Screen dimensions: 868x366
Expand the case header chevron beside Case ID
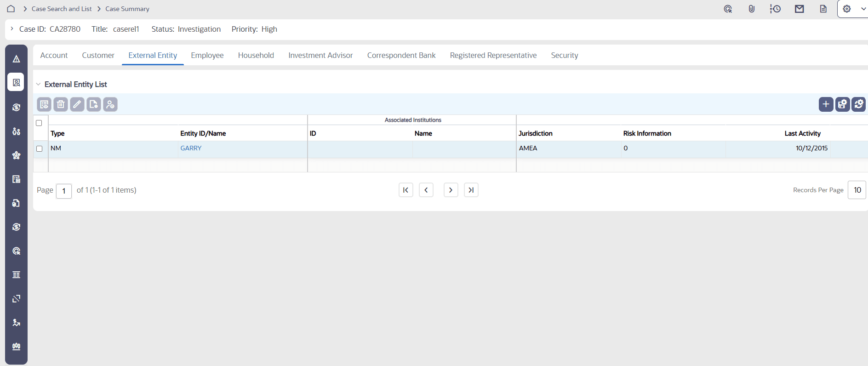click(x=12, y=29)
